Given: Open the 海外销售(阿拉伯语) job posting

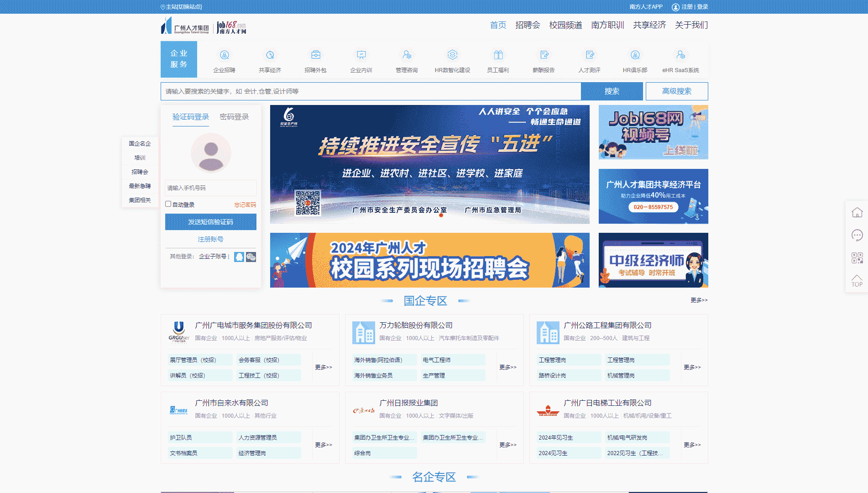Looking at the screenshot, I should tap(385, 360).
